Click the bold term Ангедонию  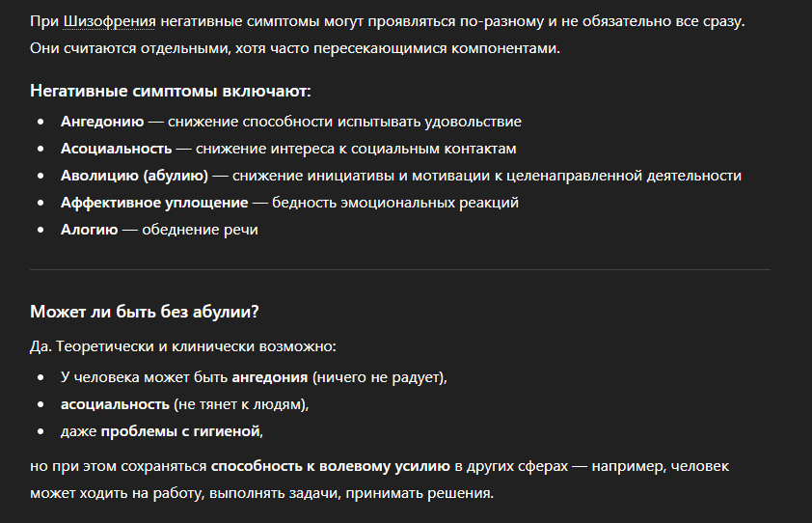coord(102,122)
